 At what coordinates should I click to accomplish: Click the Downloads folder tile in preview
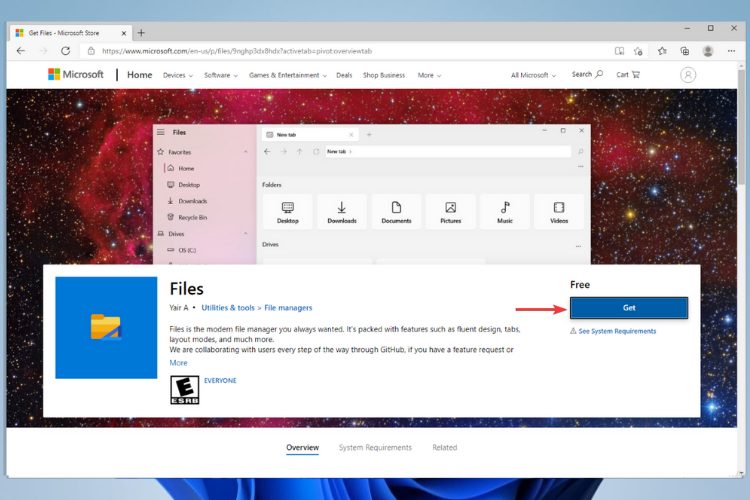(x=342, y=212)
